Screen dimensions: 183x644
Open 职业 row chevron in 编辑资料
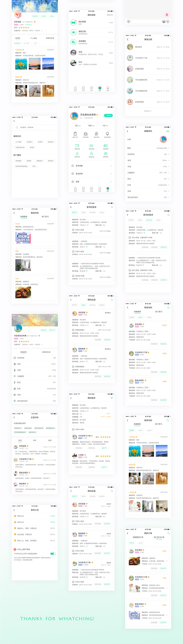[x=169, y=179]
